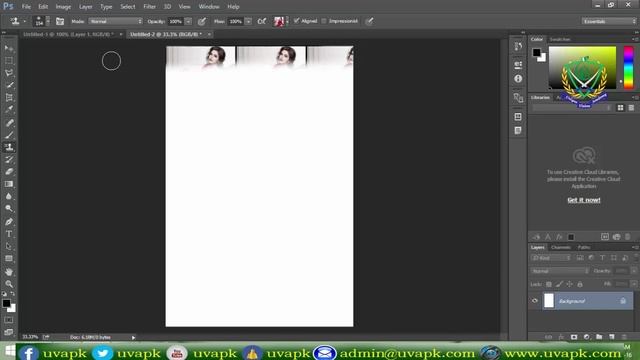
Task: Select the Gradient tool
Action: (9, 184)
